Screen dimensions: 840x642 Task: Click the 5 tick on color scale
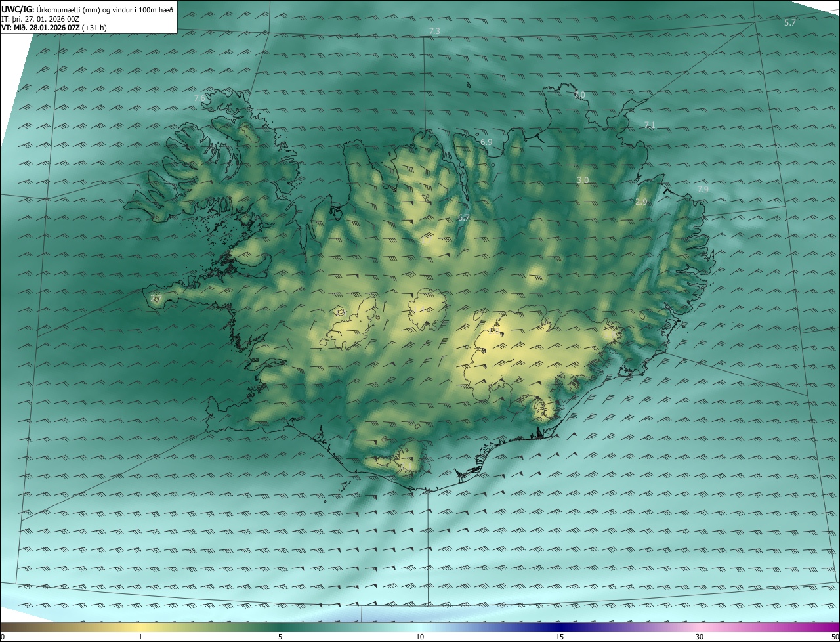[x=280, y=637]
